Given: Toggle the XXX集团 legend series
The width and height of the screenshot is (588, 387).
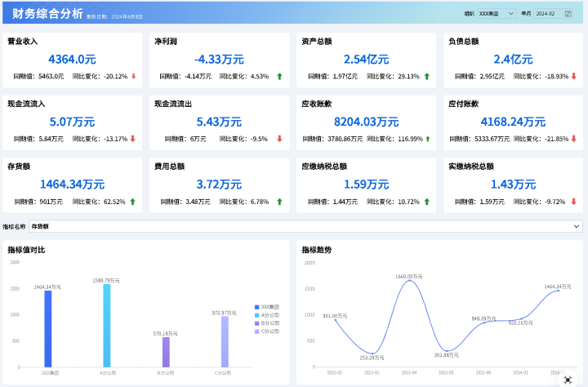Looking at the screenshot, I should coord(267,306).
